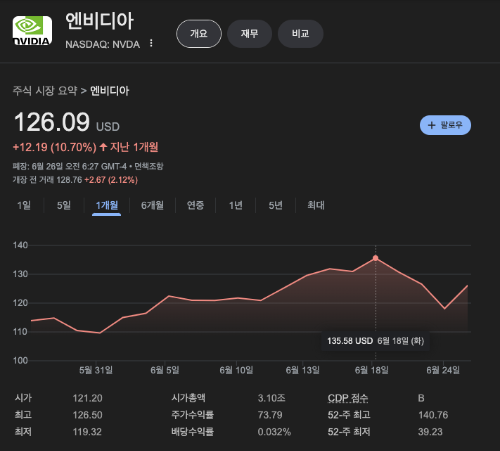Click the 140 y-axis label
This screenshot has height=451, width=500.
(x=20, y=245)
